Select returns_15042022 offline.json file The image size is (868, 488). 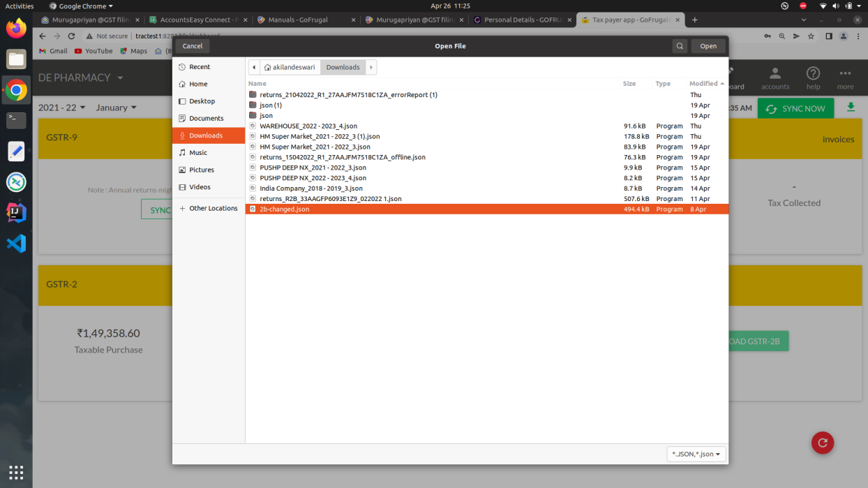tap(487, 157)
